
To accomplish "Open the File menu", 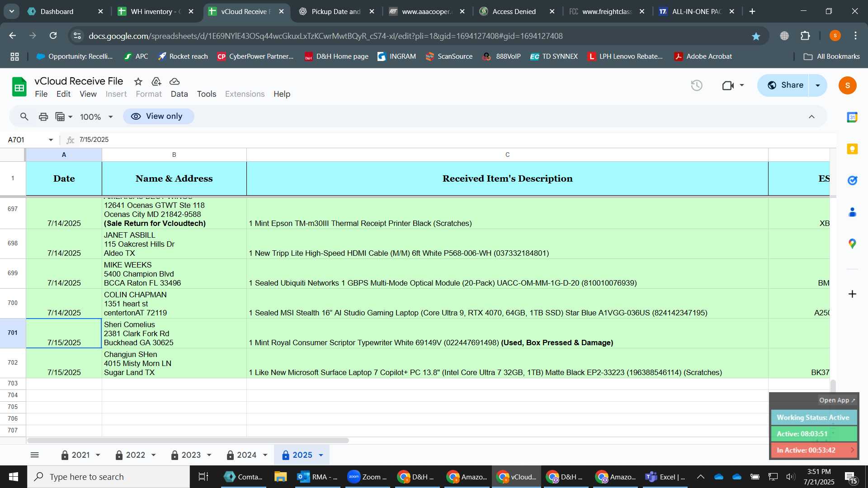I will (41, 94).
